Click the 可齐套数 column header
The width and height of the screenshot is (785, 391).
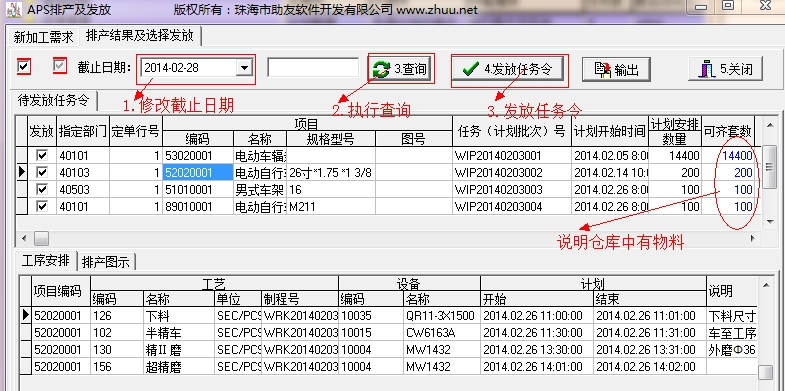pos(727,131)
